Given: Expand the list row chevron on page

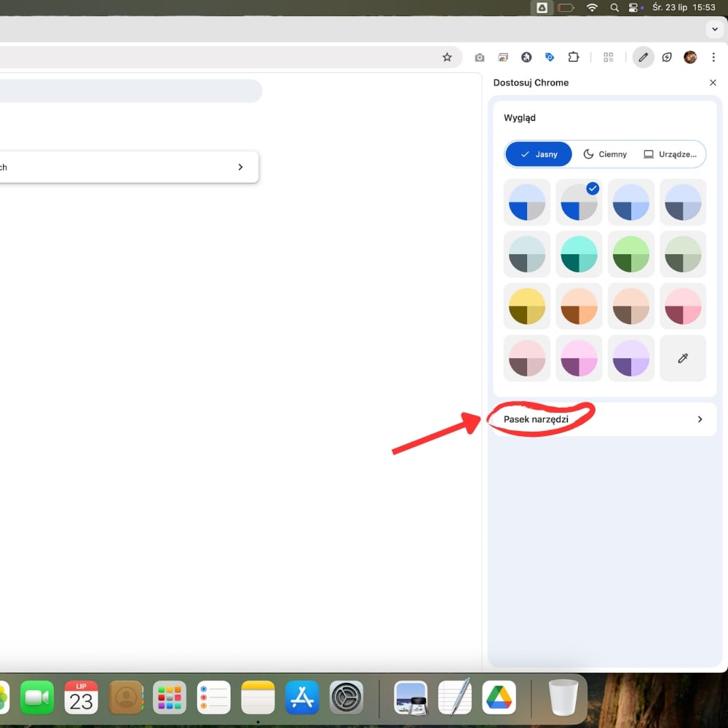Looking at the screenshot, I should [x=240, y=167].
